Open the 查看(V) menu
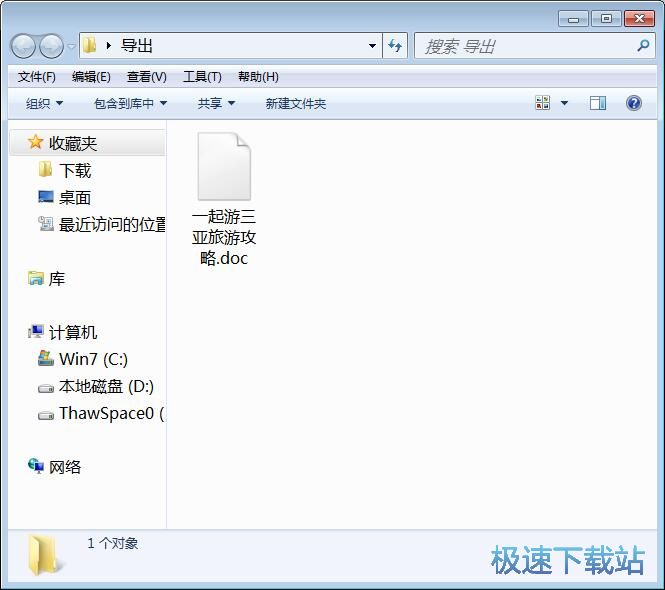Viewport: 665px width, 590px height. tap(147, 77)
